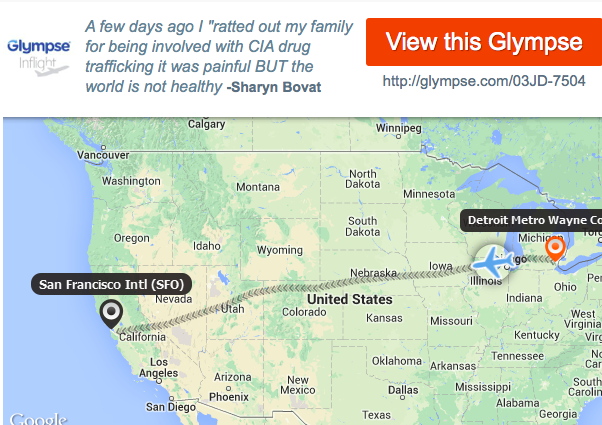The height and width of the screenshot is (425, 602).
Task: Click the italic quote message text
Action: (218, 56)
